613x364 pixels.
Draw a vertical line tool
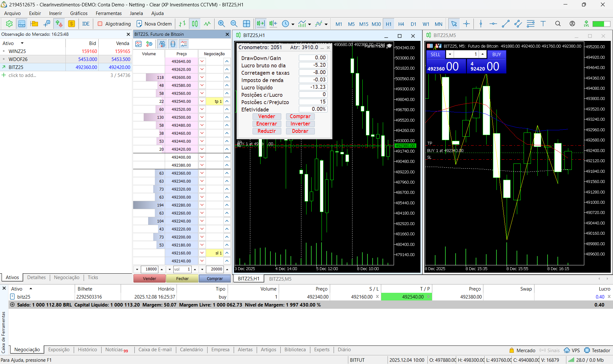pyautogui.click(x=481, y=24)
